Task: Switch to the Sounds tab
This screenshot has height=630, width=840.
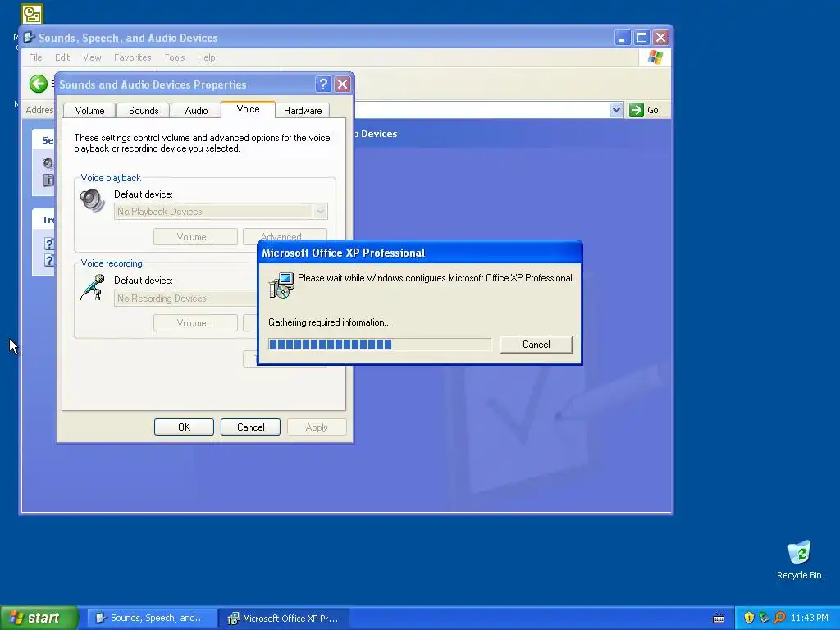Action: pos(144,111)
